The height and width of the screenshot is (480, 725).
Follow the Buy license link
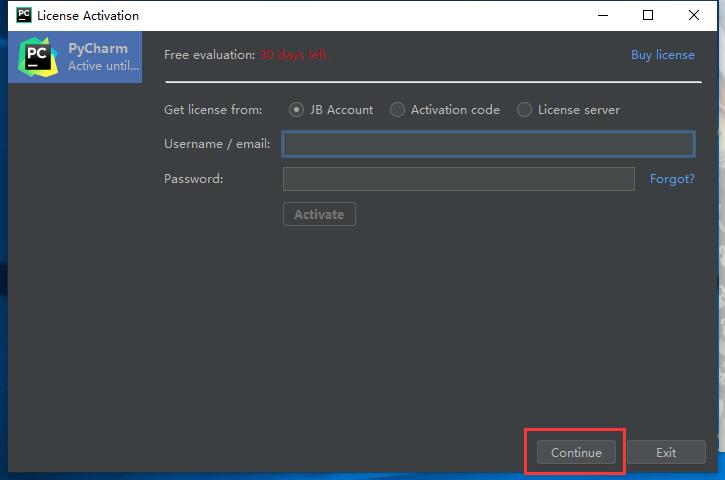pos(663,55)
